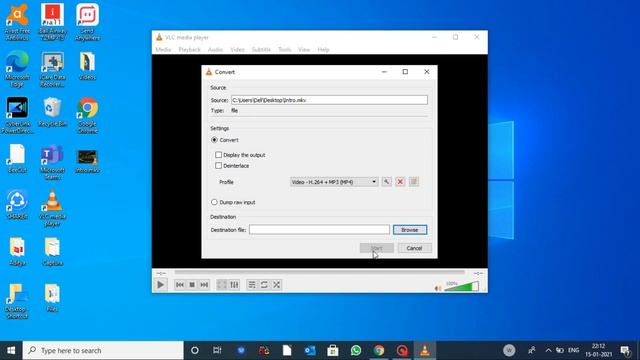The image size is (640, 360).
Task: Tick the Deinterlace checkbox
Action: [x=218, y=165]
